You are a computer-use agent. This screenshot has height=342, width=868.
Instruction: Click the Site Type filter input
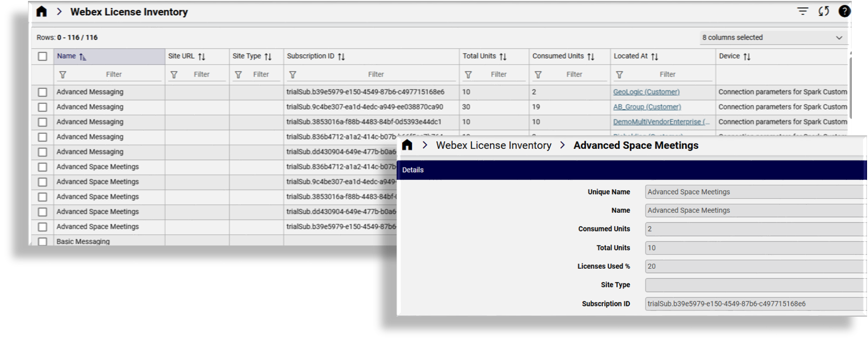(x=261, y=75)
